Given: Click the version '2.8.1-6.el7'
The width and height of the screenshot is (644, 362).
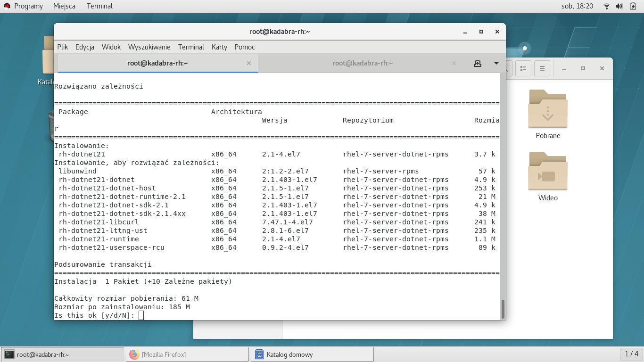Looking at the screenshot, I should (285, 230).
